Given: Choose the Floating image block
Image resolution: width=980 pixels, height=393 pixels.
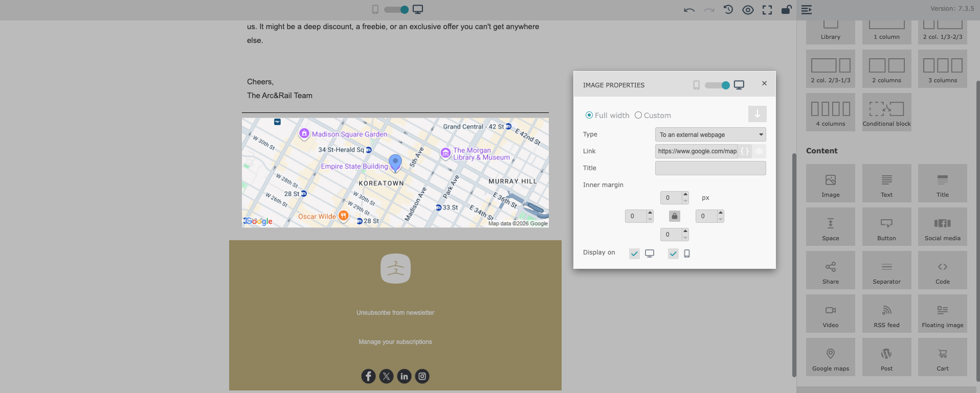Looking at the screenshot, I should click(x=942, y=314).
